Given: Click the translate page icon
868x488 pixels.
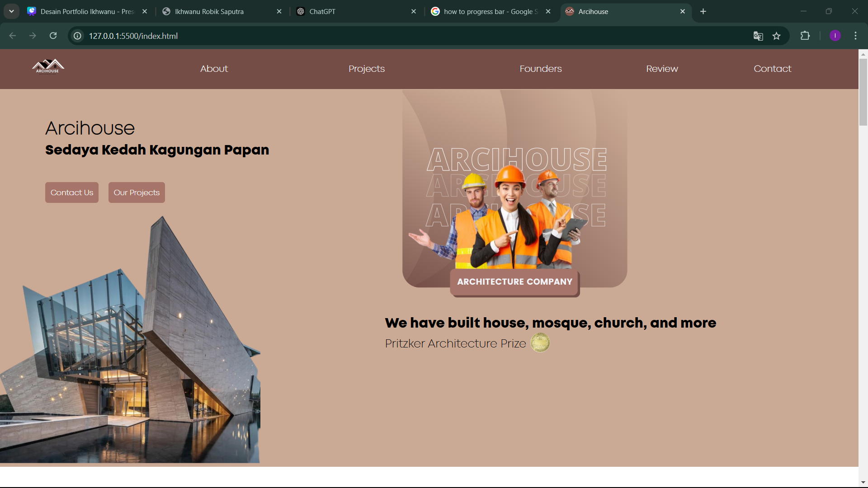Looking at the screenshot, I should [x=758, y=36].
